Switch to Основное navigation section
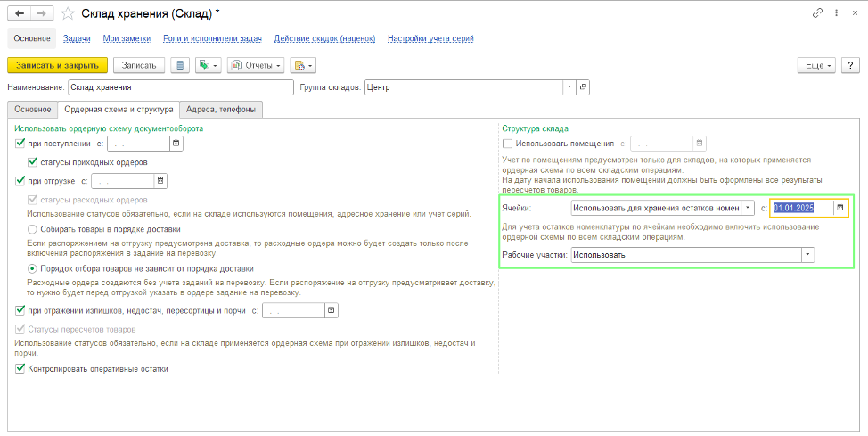This screenshot has width=868, height=436. coord(32,38)
